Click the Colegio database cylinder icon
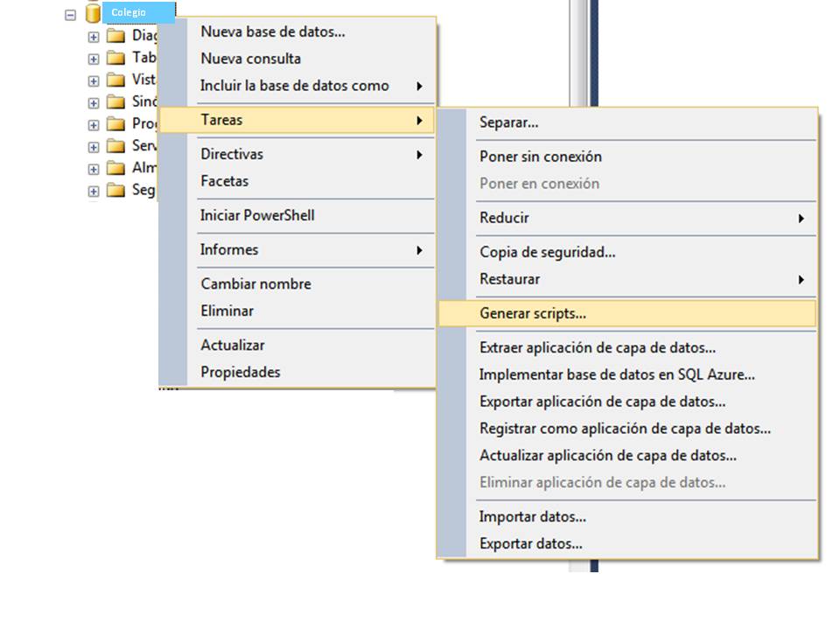Viewport: 840px width, 630px height. click(94, 12)
